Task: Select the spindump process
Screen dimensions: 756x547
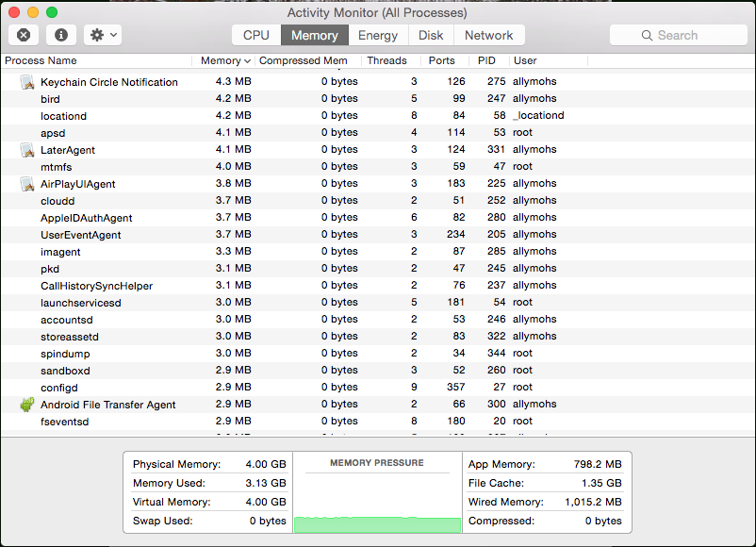Action: (x=378, y=354)
